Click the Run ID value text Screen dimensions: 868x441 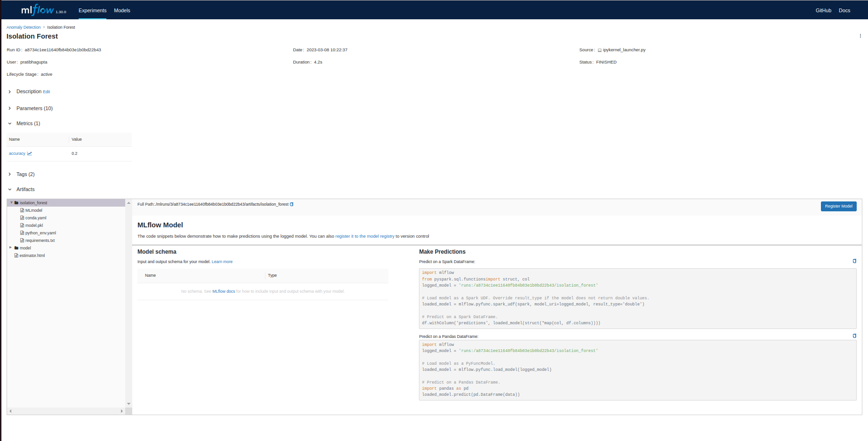pos(63,50)
